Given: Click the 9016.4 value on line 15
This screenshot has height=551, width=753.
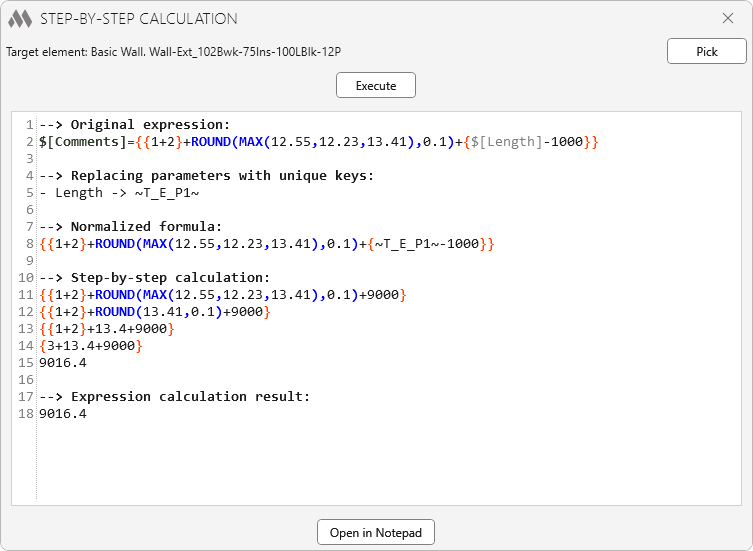Looking at the screenshot, I should (63, 363).
